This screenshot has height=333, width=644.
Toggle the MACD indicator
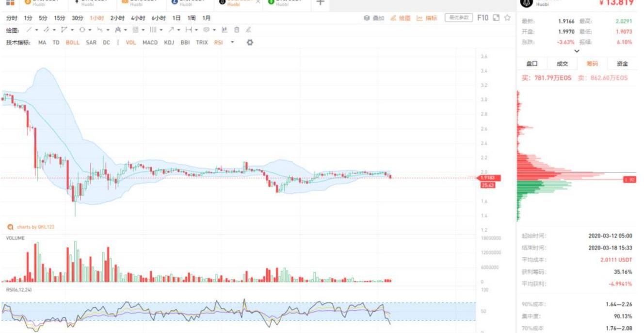(150, 43)
